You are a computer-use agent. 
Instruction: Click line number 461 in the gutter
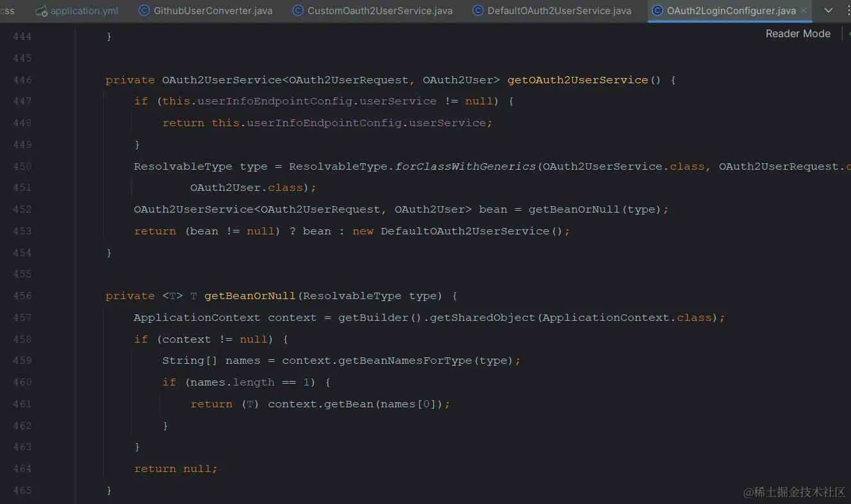point(22,404)
